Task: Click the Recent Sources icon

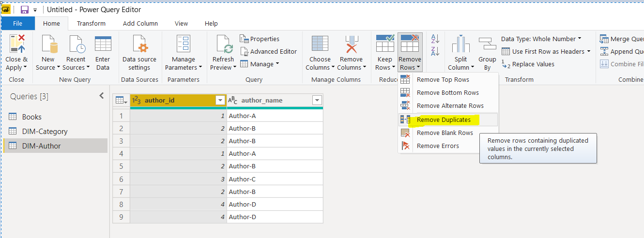Action: click(x=77, y=44)
